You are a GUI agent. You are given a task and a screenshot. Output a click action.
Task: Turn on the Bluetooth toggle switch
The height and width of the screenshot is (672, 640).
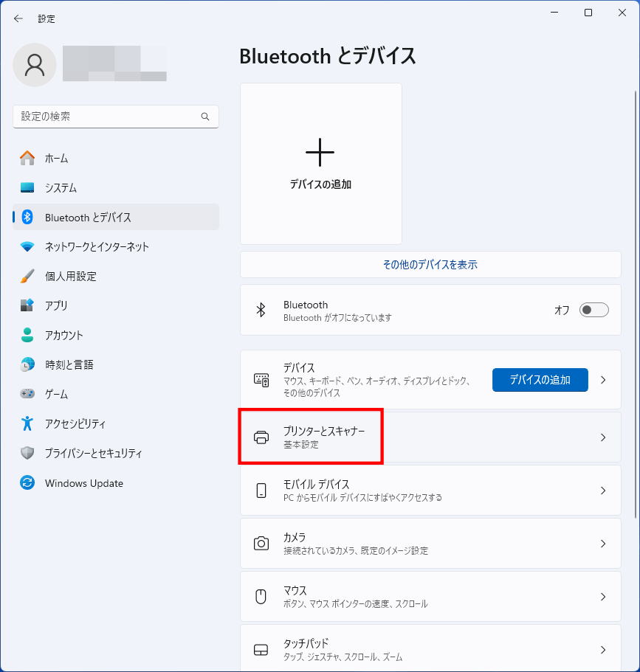[x=593, y=310]
